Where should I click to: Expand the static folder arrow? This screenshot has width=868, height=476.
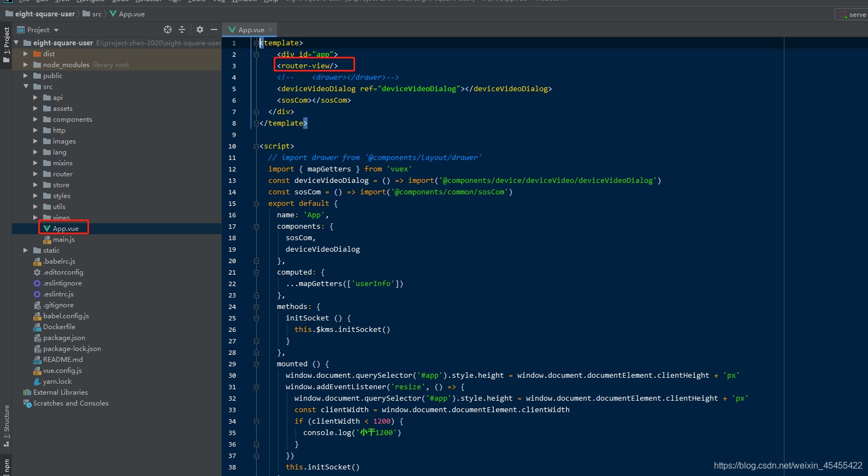(x=26, y=250)
